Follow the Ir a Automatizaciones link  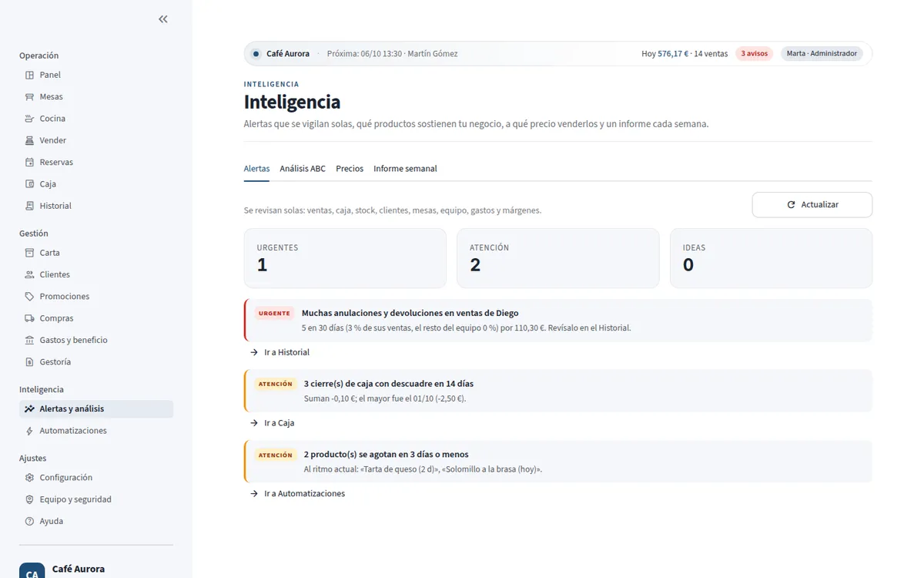297,493
